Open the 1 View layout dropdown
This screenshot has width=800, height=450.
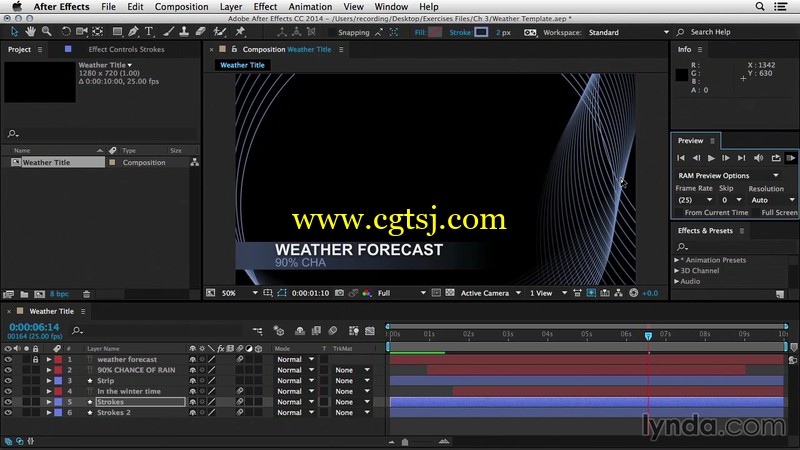pos(548,293)
